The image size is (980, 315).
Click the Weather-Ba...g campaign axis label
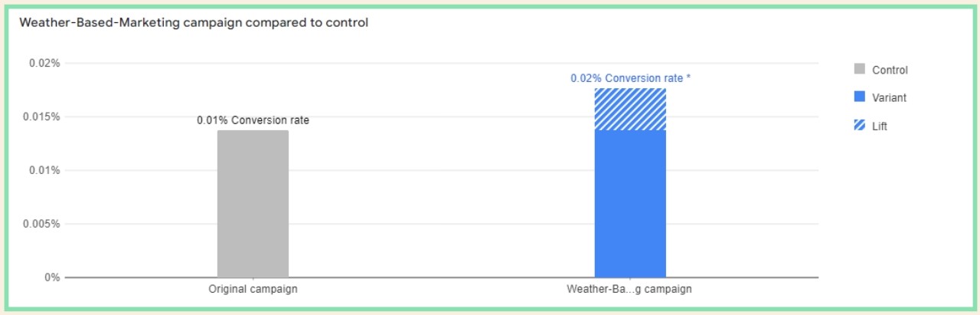click(629, 290)
